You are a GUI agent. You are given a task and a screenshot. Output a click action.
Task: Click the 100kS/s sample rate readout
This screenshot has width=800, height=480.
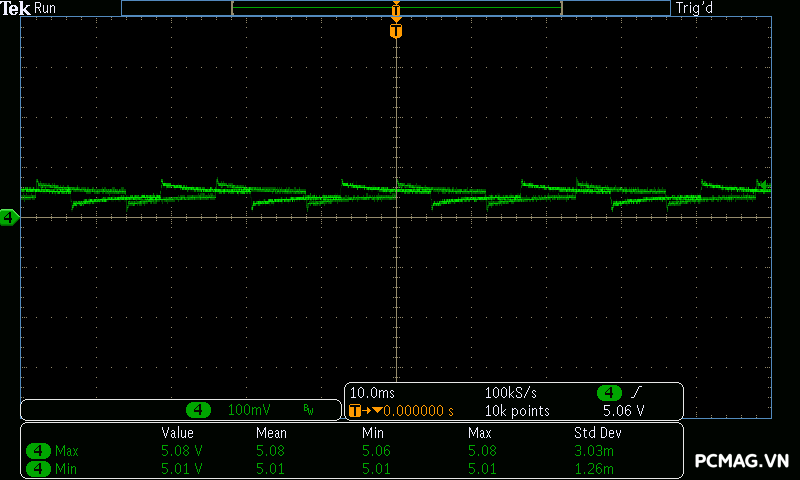[513, 392]
